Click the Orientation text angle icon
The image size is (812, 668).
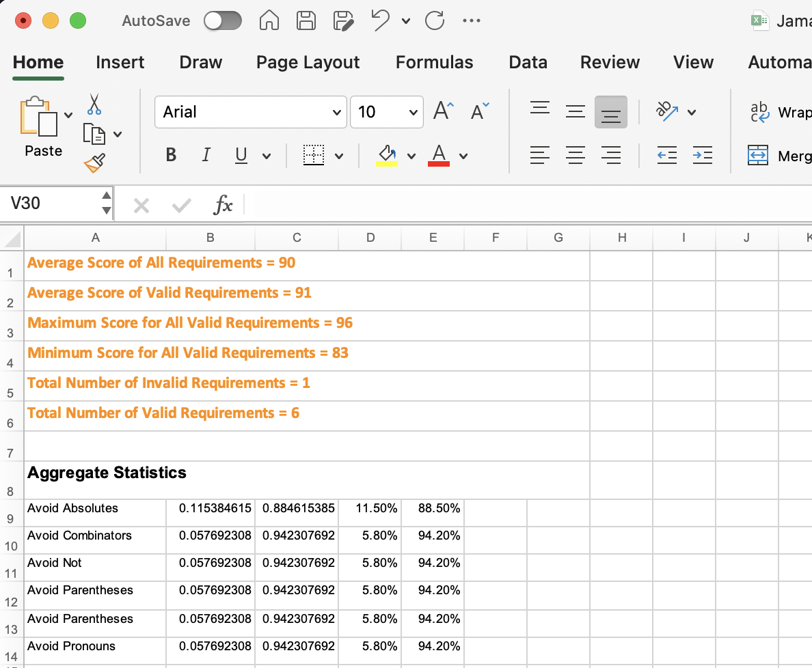(667, 111)
